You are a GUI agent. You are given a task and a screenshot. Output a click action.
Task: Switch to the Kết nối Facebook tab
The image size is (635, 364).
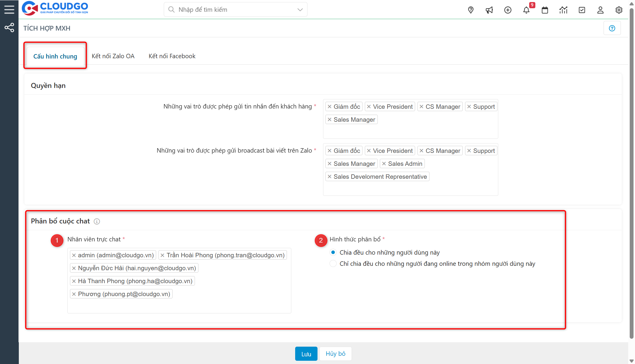coord(172,56)
